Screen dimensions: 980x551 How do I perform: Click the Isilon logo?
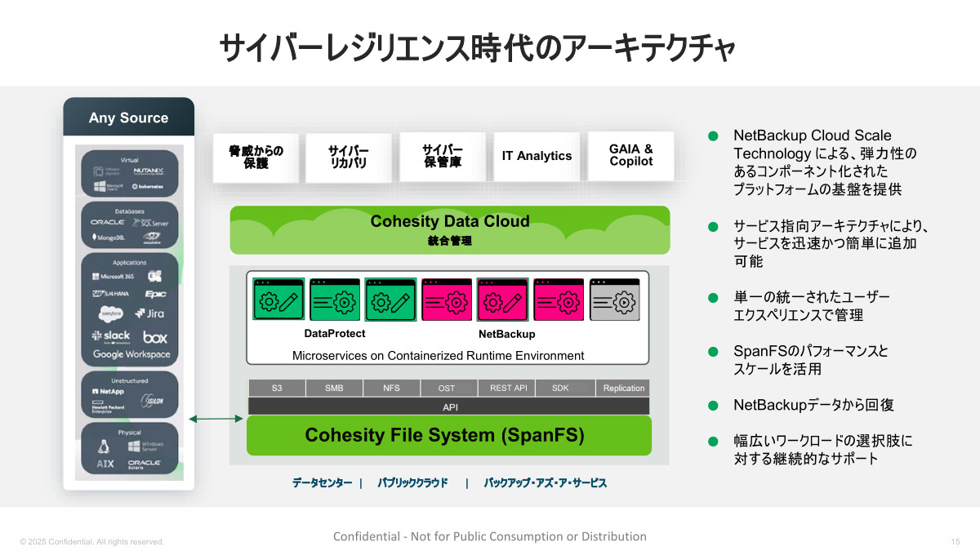pyautogui.click(x=152, y=401)
